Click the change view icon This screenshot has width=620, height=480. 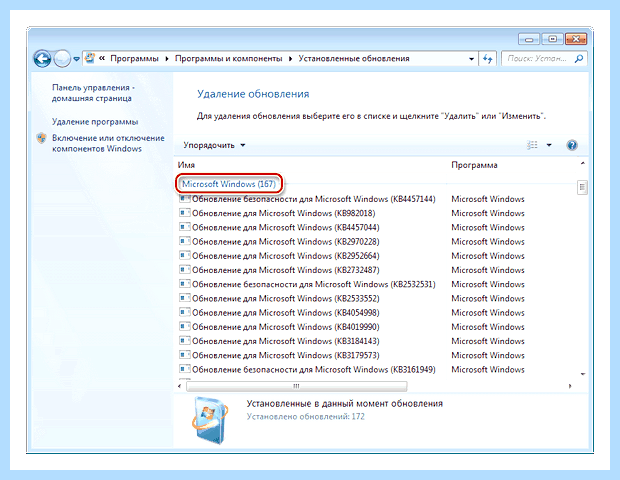pos(532,145)
